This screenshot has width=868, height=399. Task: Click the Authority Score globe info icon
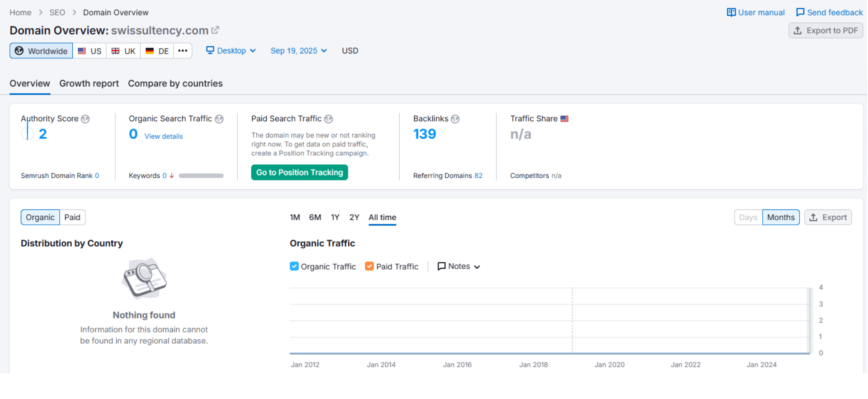[x=85, y=119]
